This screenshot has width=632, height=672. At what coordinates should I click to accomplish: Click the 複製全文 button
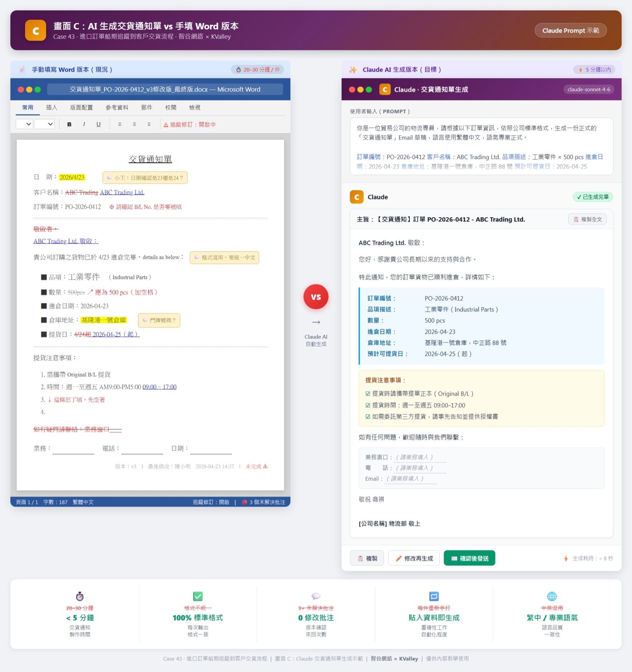[587, 219]
